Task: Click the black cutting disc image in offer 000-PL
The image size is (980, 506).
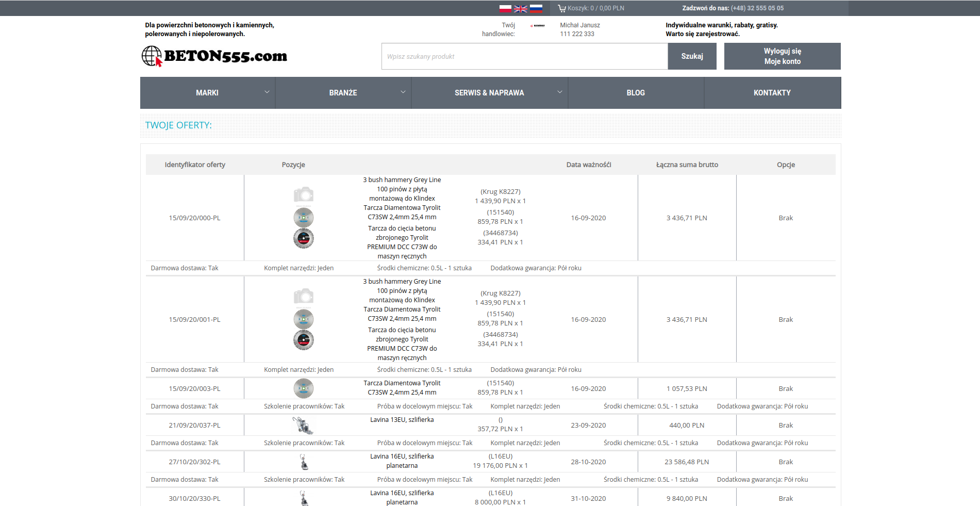Action: 304,238
